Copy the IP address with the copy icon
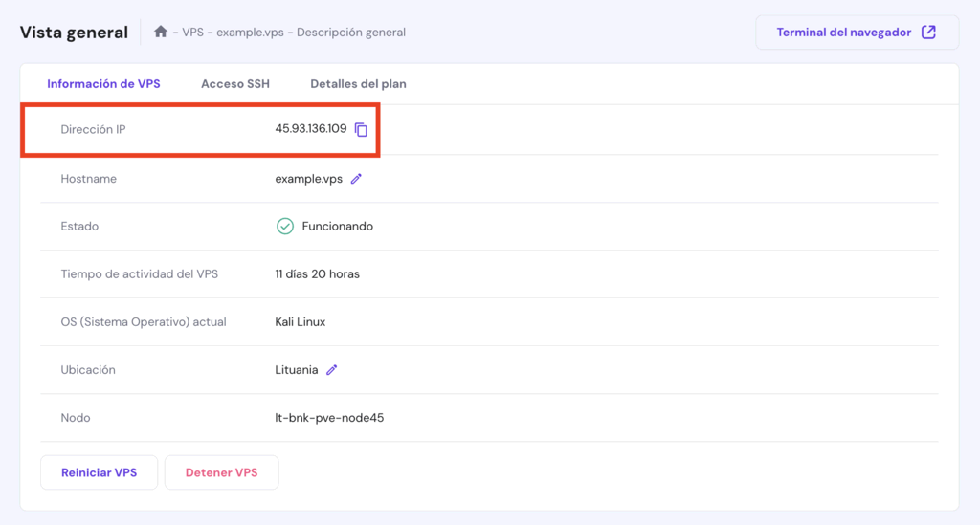The height and width of the screenshot is (525, 980). coord(361,129)
